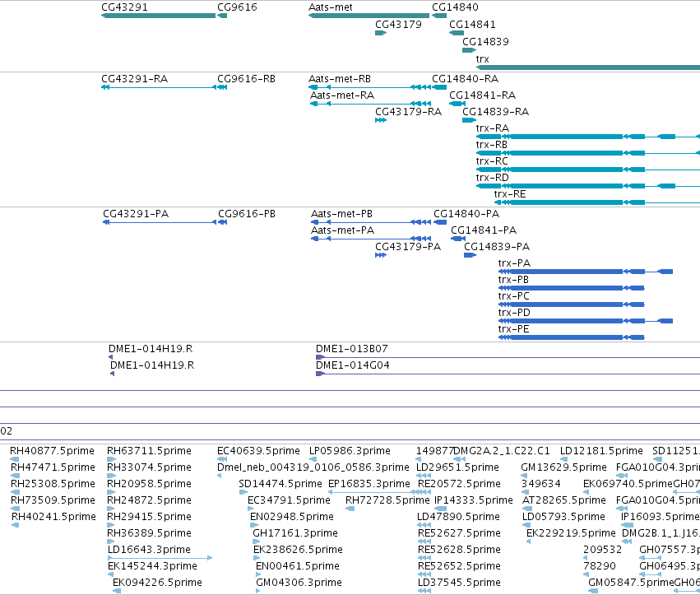The width and height of the screenshot is (700, 595).
Task: Select the GH07557 EST label
Action: click(670, 550)
